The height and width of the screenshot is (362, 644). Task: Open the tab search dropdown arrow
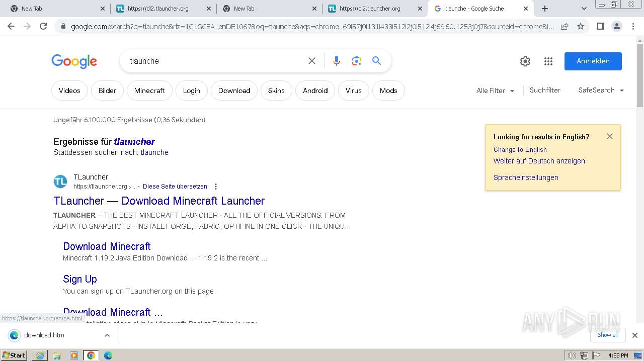click(x=584, y=9)
